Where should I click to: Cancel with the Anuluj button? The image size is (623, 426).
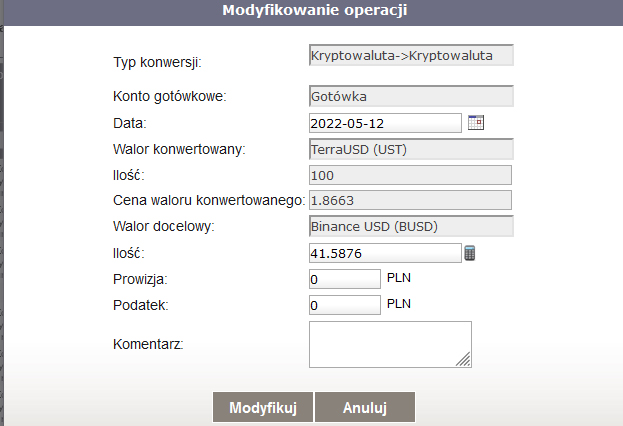coord(365,408)
